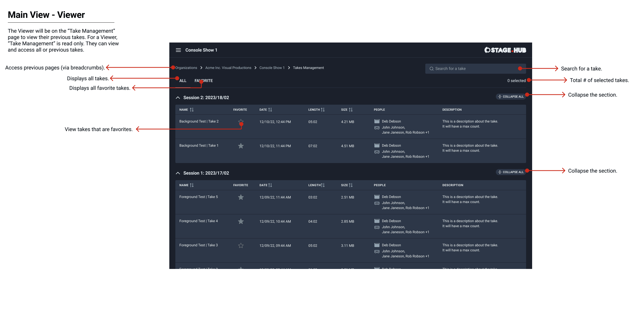The width and height of the screenshot is (644, 318).
Task: Select Background Test | Take 2 name
Action: pos(199,121)
